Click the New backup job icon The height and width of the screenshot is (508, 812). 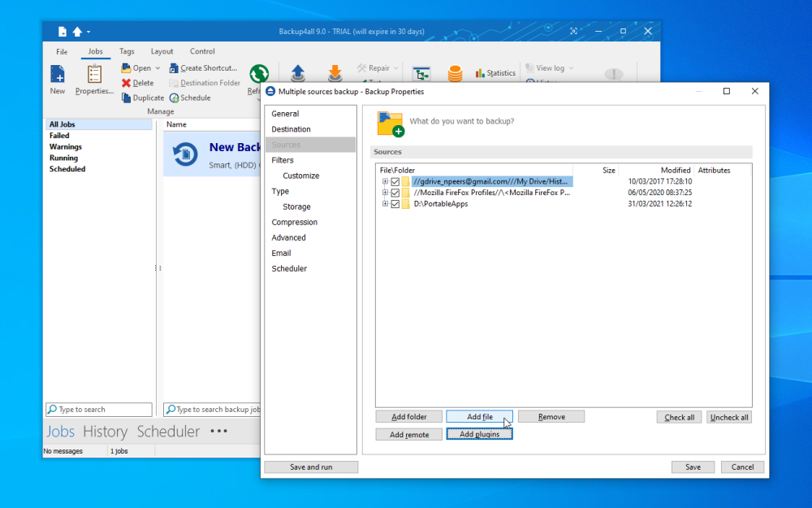[57, 76]
